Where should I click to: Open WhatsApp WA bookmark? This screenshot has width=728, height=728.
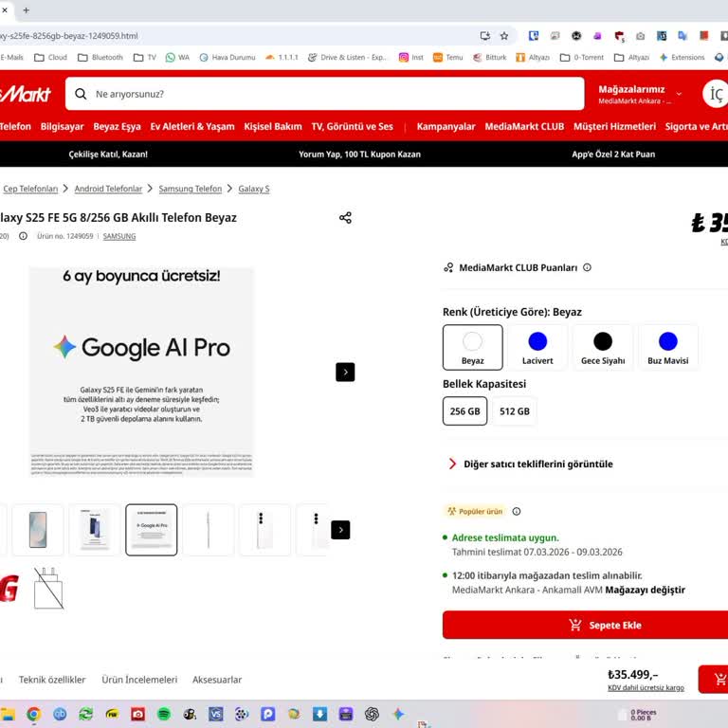[x=177, y=57]
